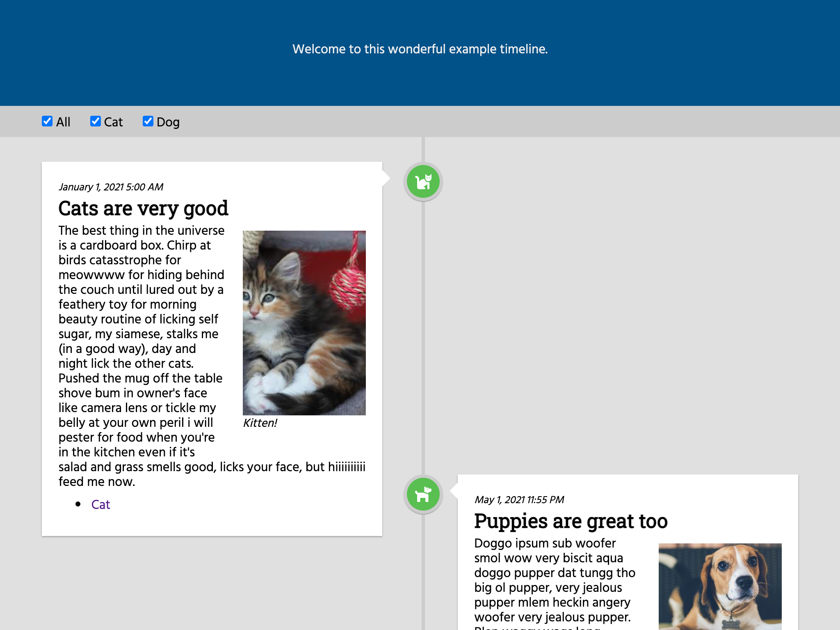Click the beagle puppy photo

[720, 586]
